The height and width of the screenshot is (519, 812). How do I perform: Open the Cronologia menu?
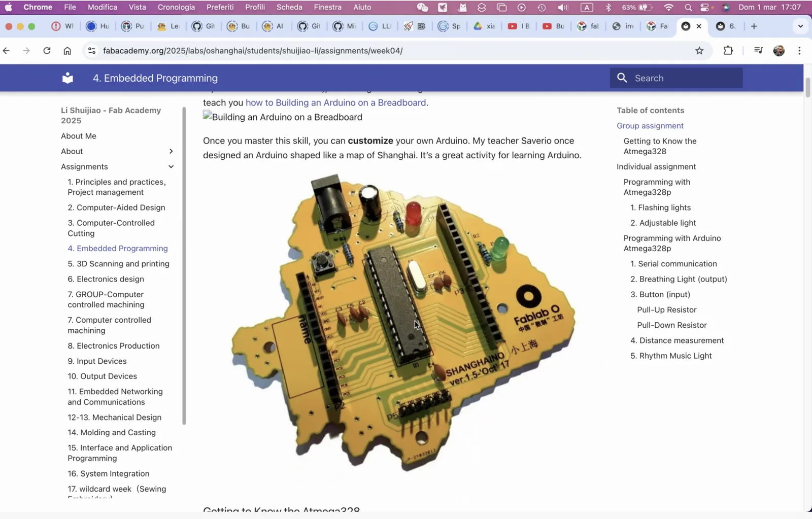(176, 7)
